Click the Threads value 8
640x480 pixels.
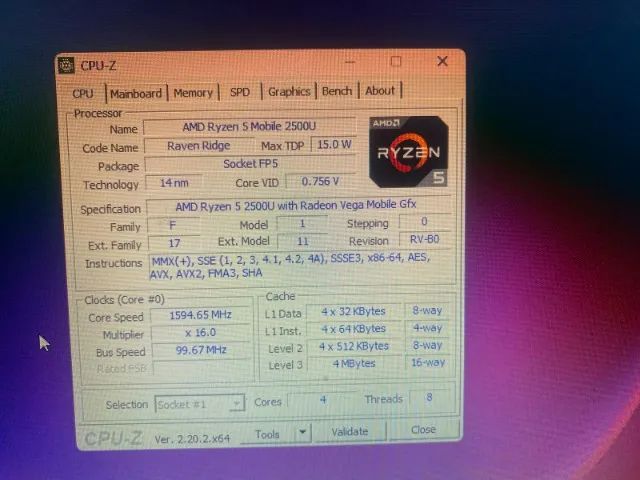[429, 398]
